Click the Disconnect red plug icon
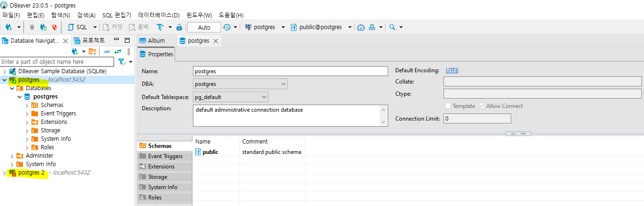This screenshot has height=206, width=644. [54, 27]
